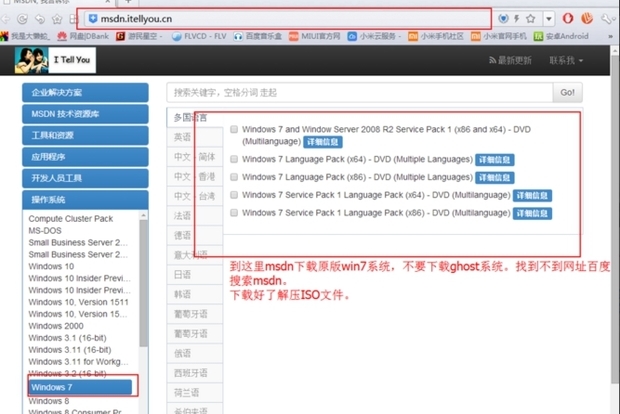Image resolution: width=620 pixels, height=414 pixels.
Task: Click the blue badge icon right of address bar
Action: coord(503,18)
